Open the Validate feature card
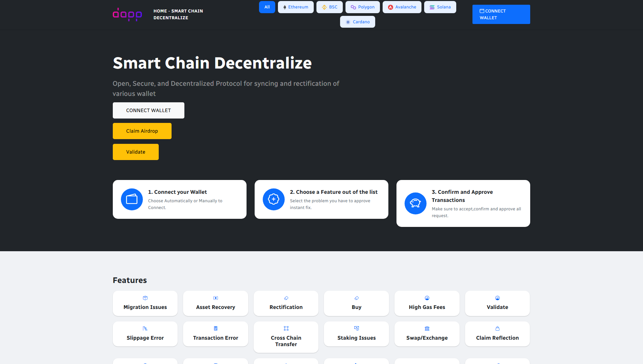Viewport: 643px width, 364px height. (497, 303)
